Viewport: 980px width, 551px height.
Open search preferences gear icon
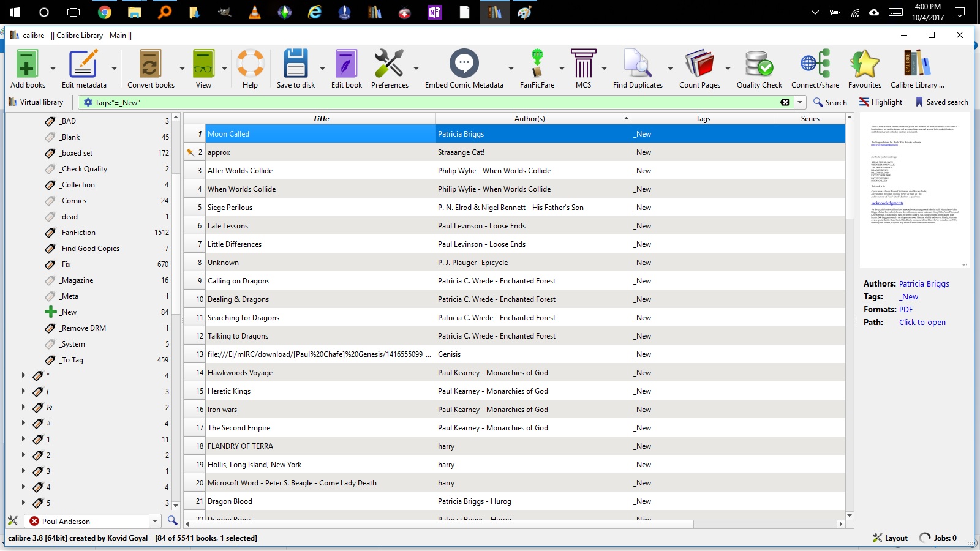(88, 102)
